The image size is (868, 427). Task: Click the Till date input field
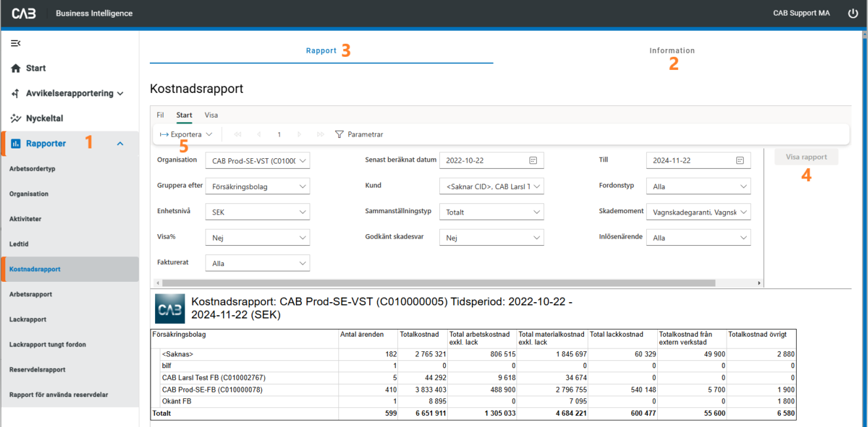tap(698, 160)
